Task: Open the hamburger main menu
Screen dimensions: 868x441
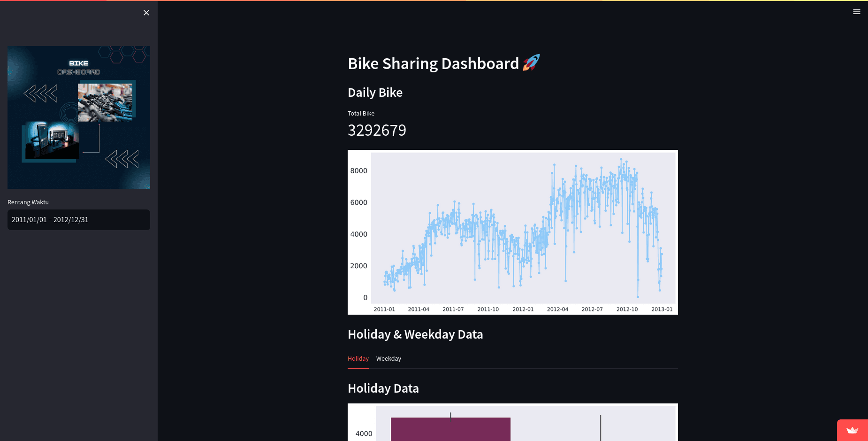Action: [856, 12]
